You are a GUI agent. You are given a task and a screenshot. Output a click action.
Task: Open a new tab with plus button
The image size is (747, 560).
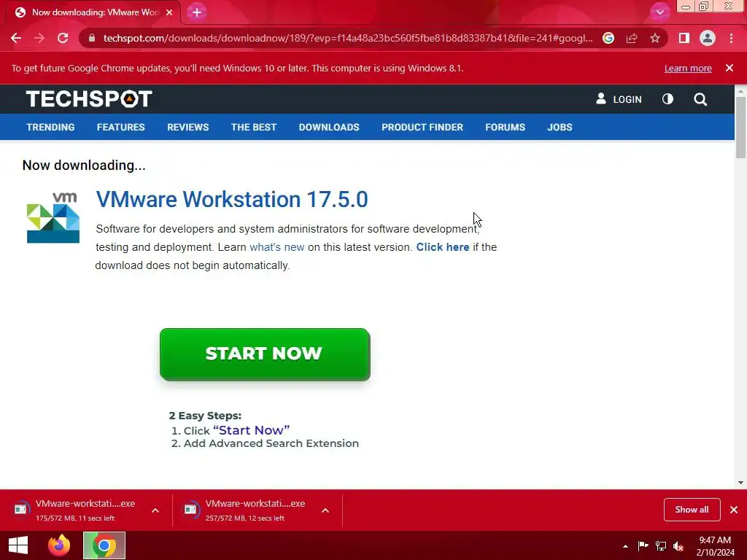pos(197,12)
